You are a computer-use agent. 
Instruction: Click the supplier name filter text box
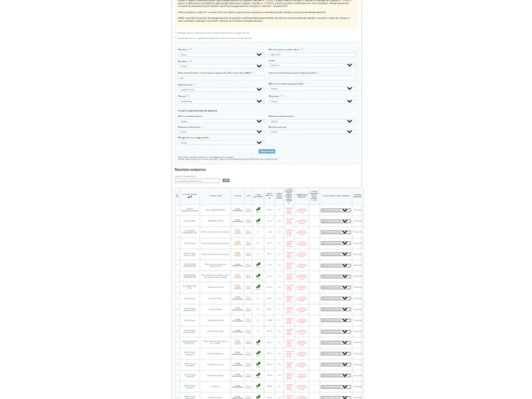[x=197, y=181]
